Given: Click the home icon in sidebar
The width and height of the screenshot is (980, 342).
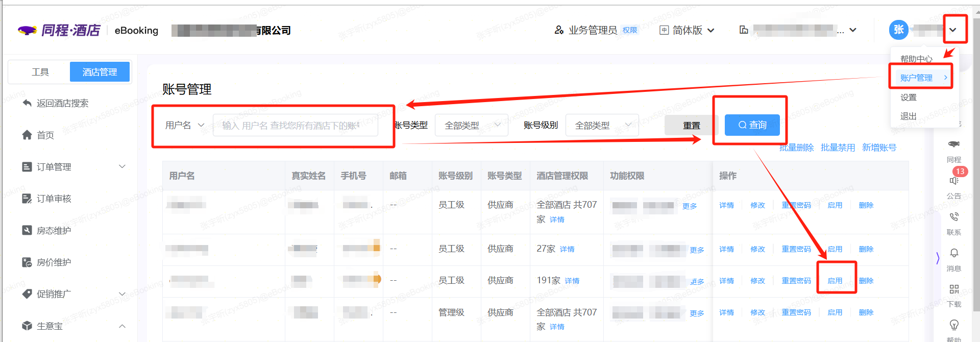Looking at the screenshot, I should (27, 135).
